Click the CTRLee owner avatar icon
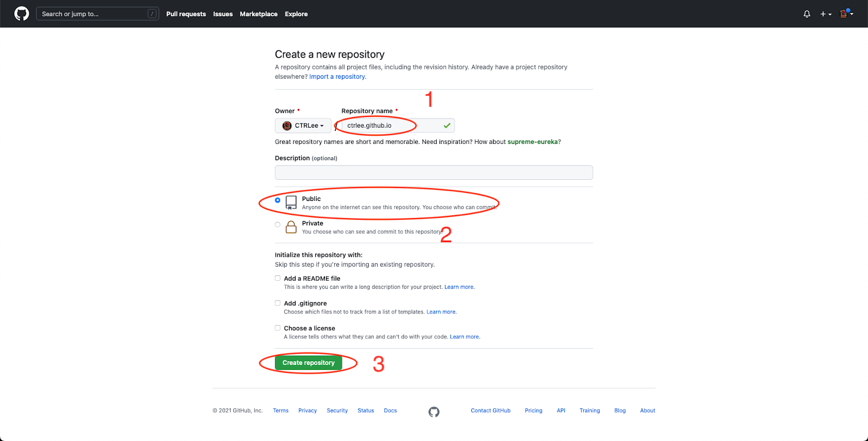This screenshot has height=441, width=868. coord(287,125)
